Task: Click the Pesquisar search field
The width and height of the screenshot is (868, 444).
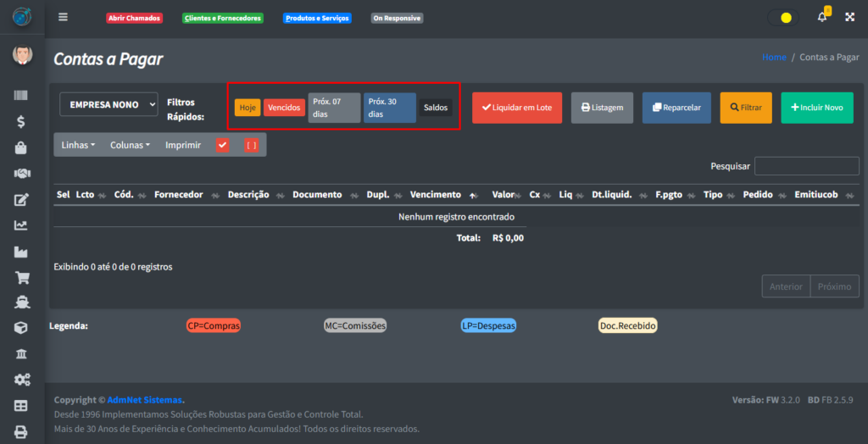Action: click(806, 166)
